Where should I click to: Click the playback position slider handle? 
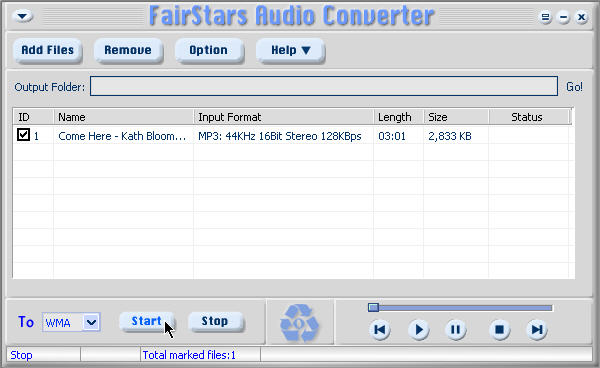(x=373, y=307)
